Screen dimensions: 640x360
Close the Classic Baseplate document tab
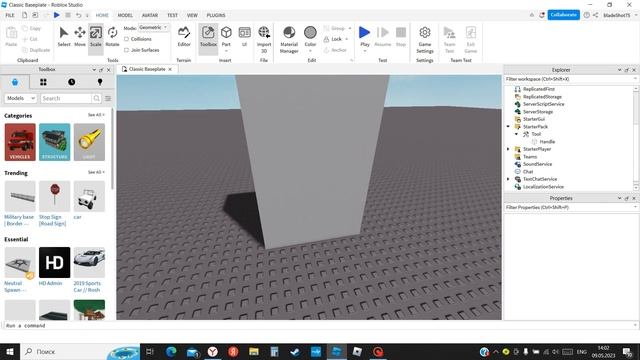point(170,69)
